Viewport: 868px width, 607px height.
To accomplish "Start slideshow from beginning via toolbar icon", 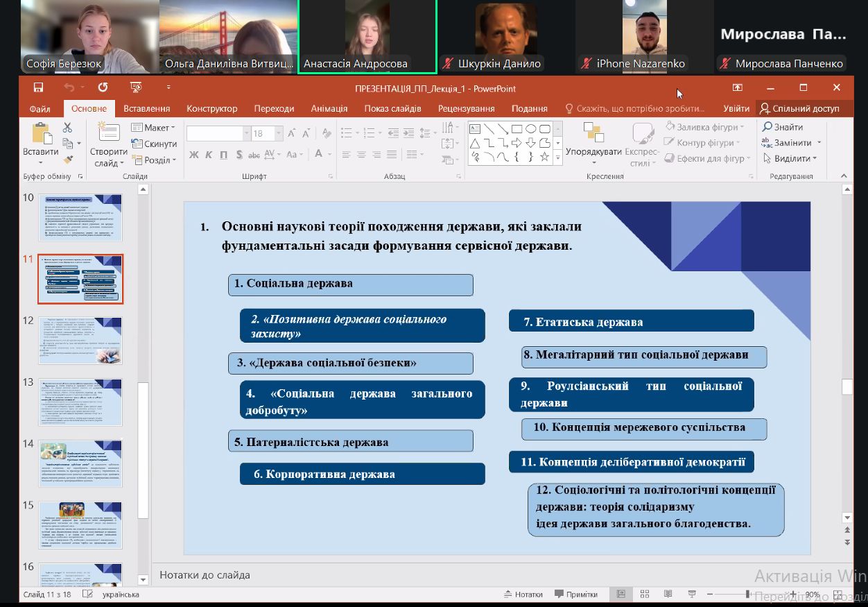I will tap(136, 88).
